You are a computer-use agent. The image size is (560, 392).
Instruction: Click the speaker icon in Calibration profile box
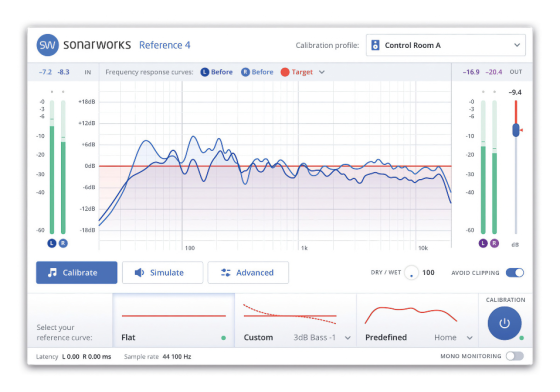click(375, 45)
